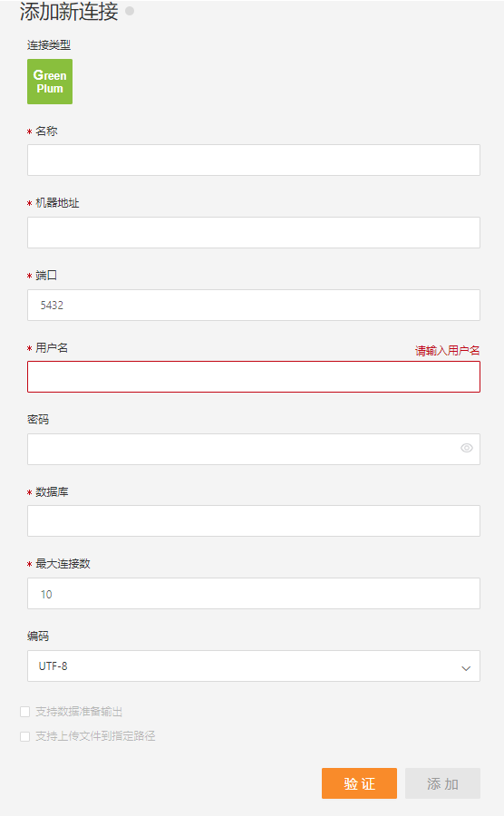
Task: Tick the 支持上传文件到指定路径 checkbox
Action: (25, 736)
